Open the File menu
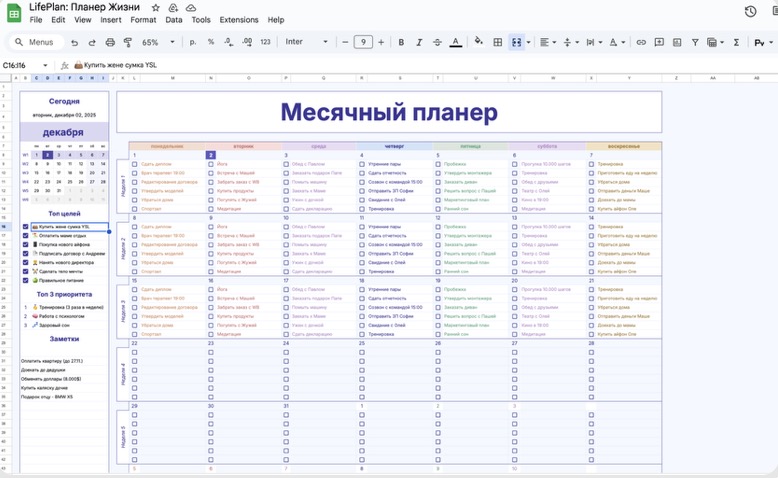The width and height of the screenshot is (778, 478). [36, 20]
